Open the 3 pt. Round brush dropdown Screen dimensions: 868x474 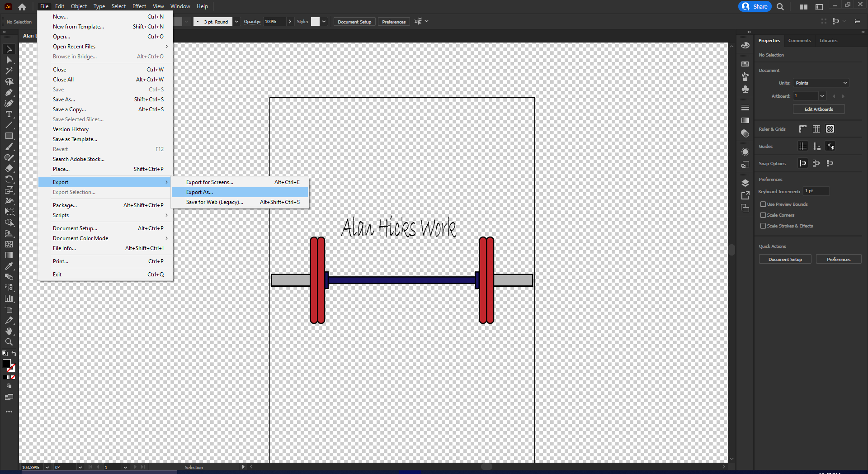[236, 22]
